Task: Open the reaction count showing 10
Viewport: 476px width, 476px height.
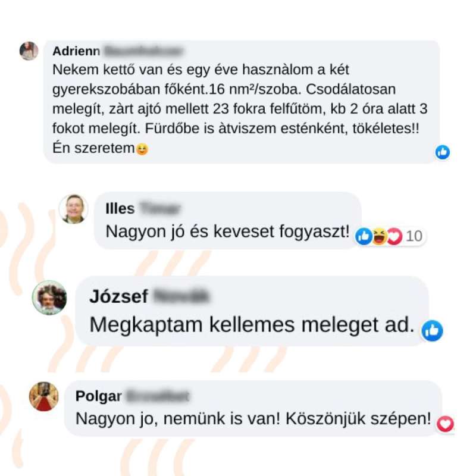Action: click(414, 236)
